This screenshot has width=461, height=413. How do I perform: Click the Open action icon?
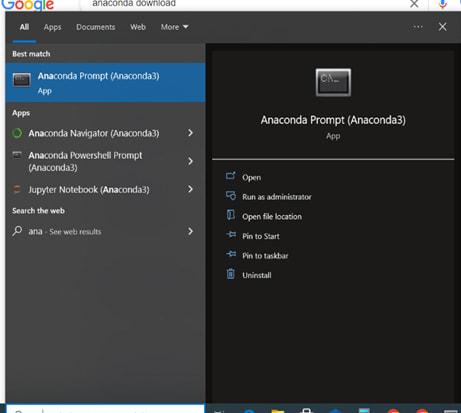click(x=231, y=176)
